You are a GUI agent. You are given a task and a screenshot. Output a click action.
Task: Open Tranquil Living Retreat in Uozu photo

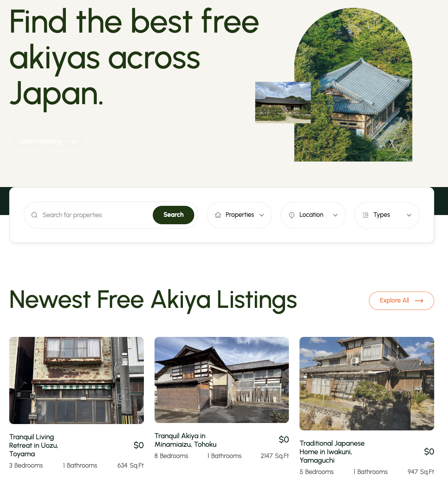pos(77,380)
